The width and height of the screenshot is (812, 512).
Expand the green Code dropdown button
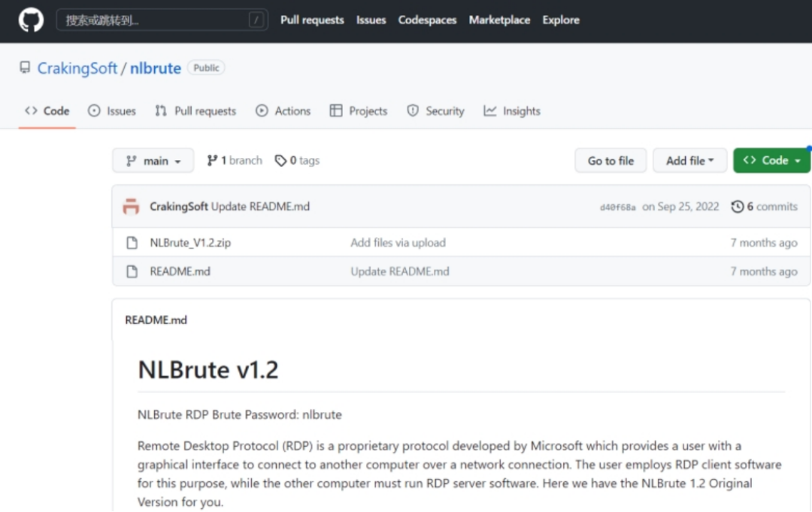click(x=771, y=160)
